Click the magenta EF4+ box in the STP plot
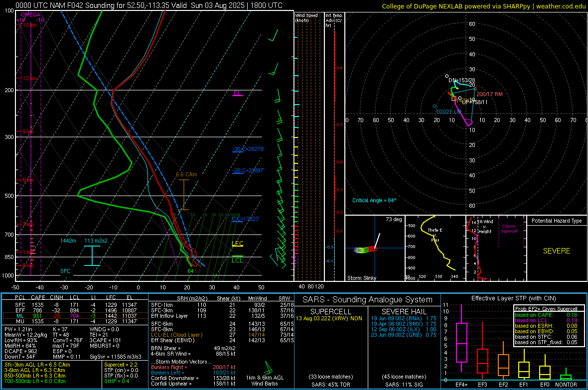The height and width of the screenshot is (390, 588). (x=461, y=342)
